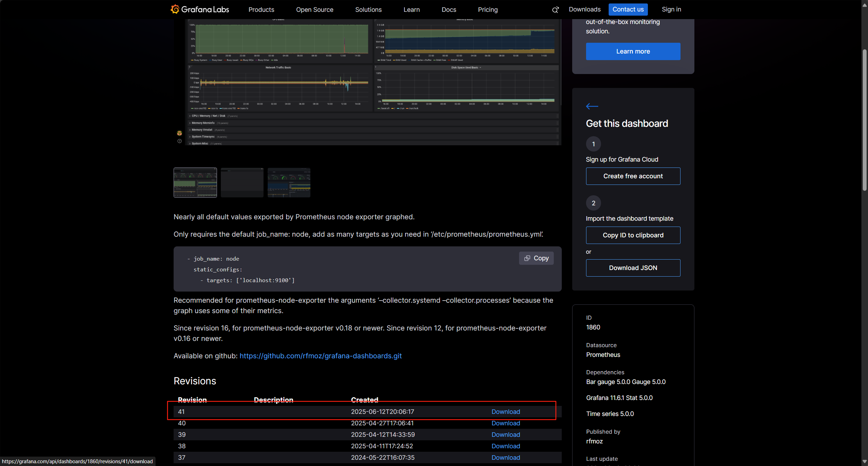Open the Solutions menu
This screenshot has height=466, width=868.
pyautogui.click(x=368, y=10)
